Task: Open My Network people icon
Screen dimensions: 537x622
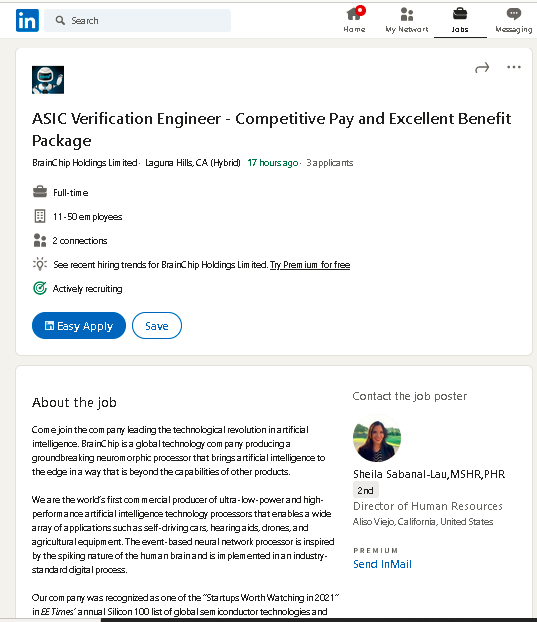Action: (407, 14)
